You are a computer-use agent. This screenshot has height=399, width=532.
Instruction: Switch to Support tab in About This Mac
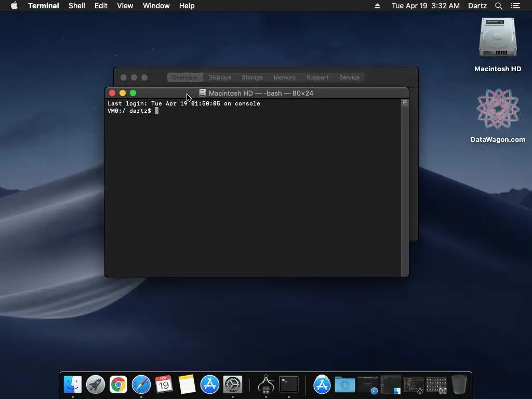(317, 77)
